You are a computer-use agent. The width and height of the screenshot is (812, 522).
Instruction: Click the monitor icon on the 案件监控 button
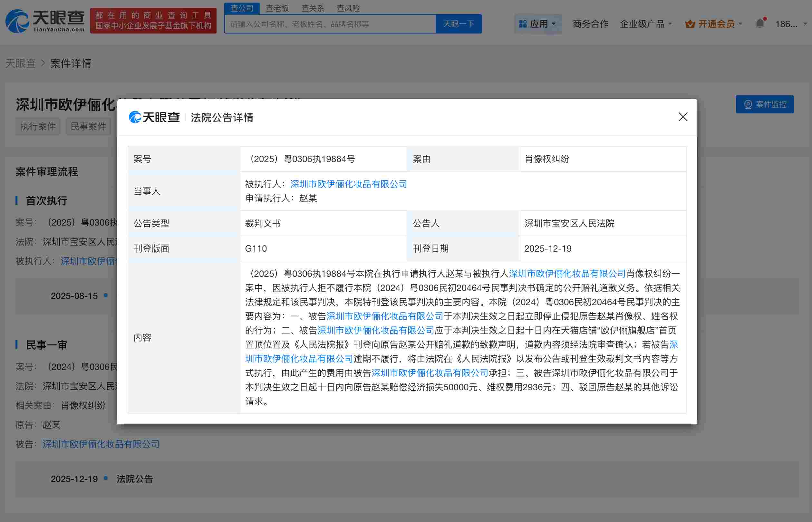748,104
